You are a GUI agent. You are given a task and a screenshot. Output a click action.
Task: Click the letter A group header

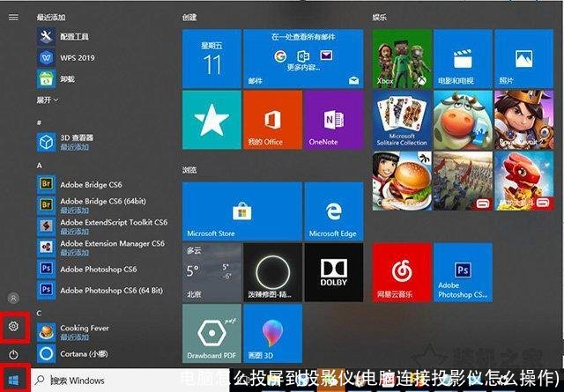pos(40,165)
